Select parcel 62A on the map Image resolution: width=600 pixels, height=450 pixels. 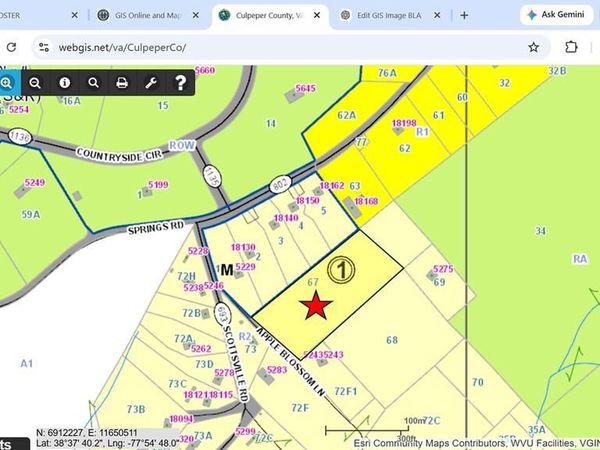point(347,115)
